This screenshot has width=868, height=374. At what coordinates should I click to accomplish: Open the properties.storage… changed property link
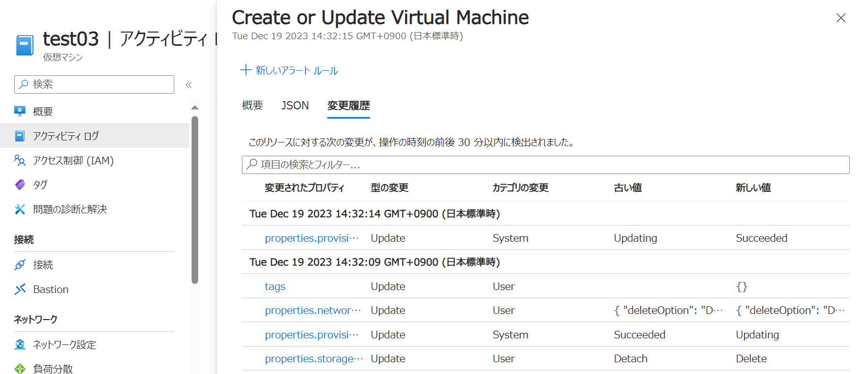click(314, 359)
